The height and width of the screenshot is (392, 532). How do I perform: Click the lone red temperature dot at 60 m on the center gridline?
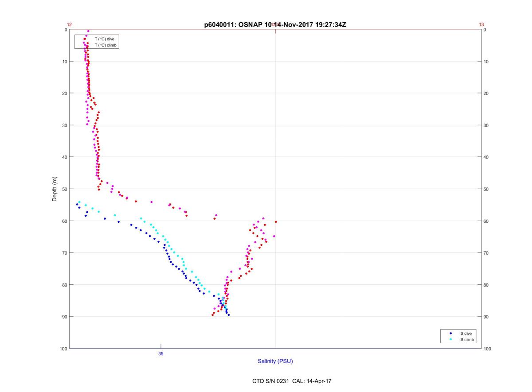click(x=276, y=221)
